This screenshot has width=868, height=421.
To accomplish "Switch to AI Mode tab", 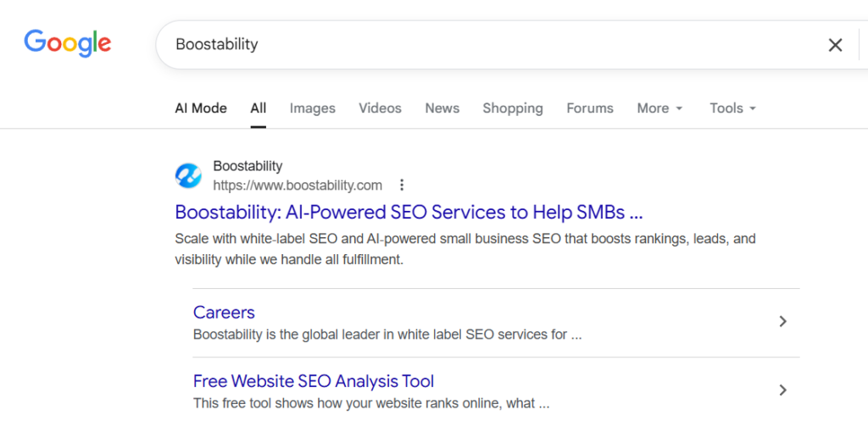I will pyautogui.click(x=201, y=108).
